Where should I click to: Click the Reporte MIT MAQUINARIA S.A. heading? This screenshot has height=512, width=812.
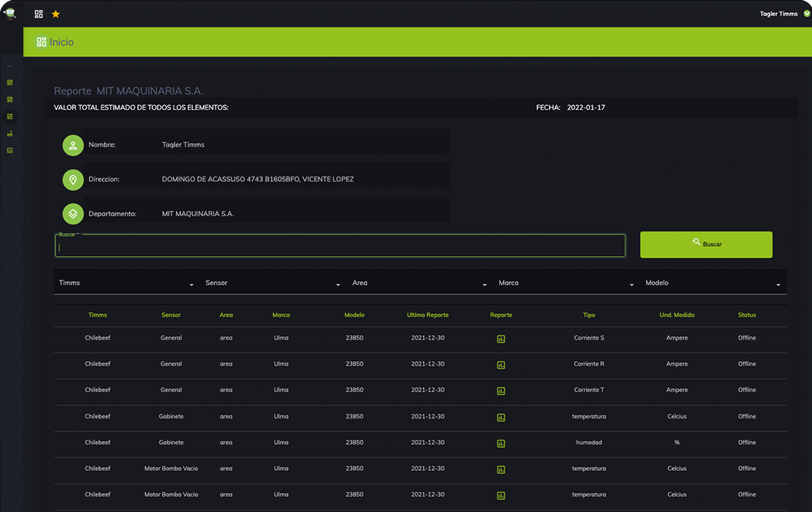pos(129,91)
